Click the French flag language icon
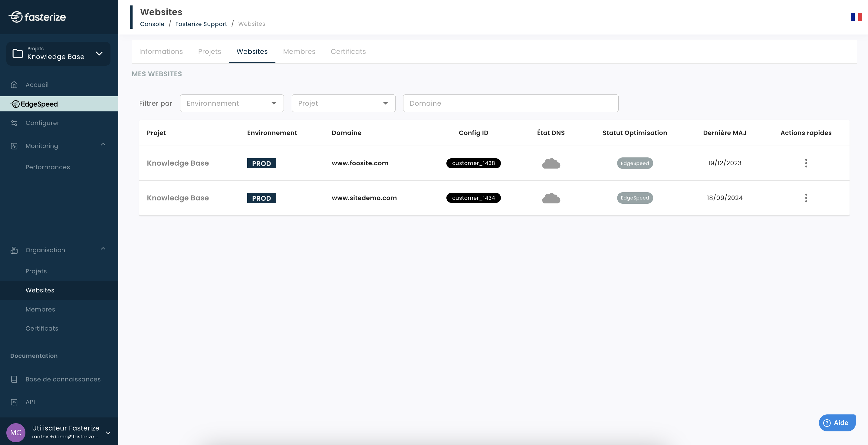Viewport: 868px width, 445px height. click(x=856, y=17)
